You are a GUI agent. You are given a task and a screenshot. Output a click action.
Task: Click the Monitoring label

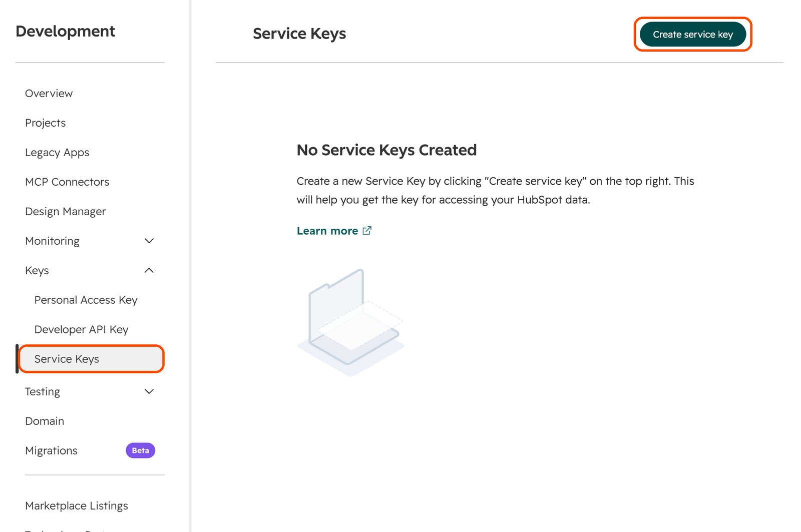click(53, 241)
